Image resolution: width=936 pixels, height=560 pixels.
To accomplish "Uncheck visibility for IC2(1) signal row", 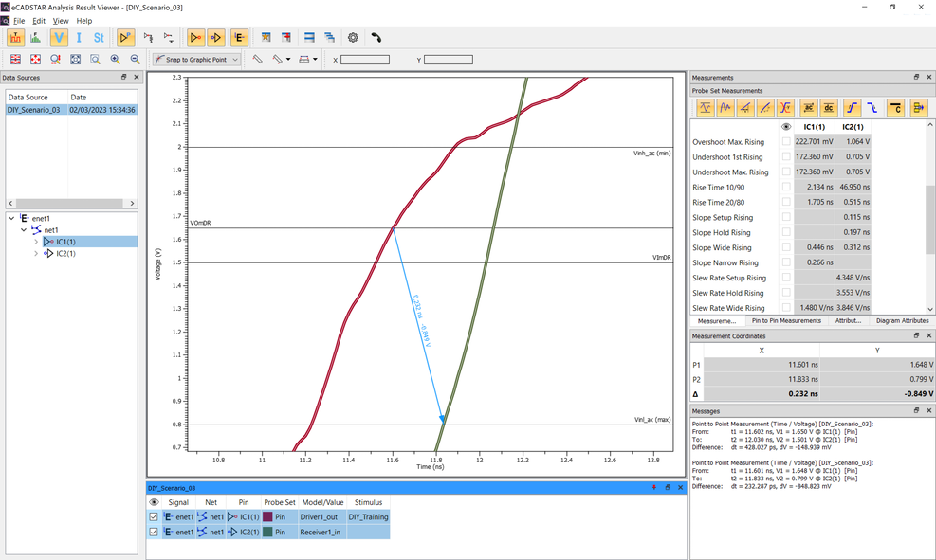I will point(154,533).
